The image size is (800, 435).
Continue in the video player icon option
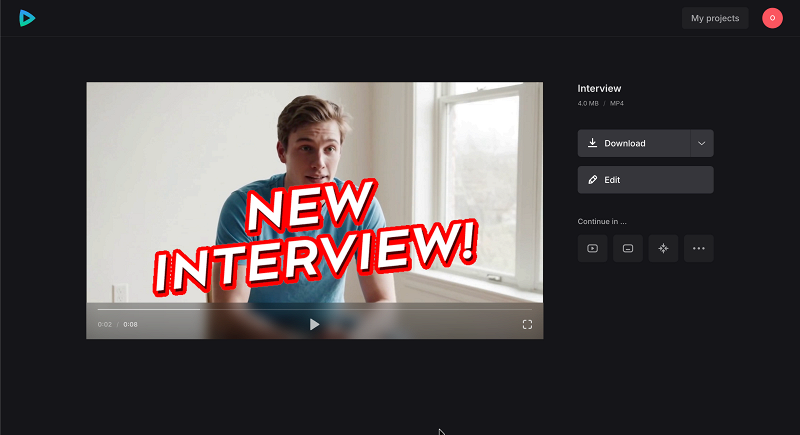pos(593,248)
